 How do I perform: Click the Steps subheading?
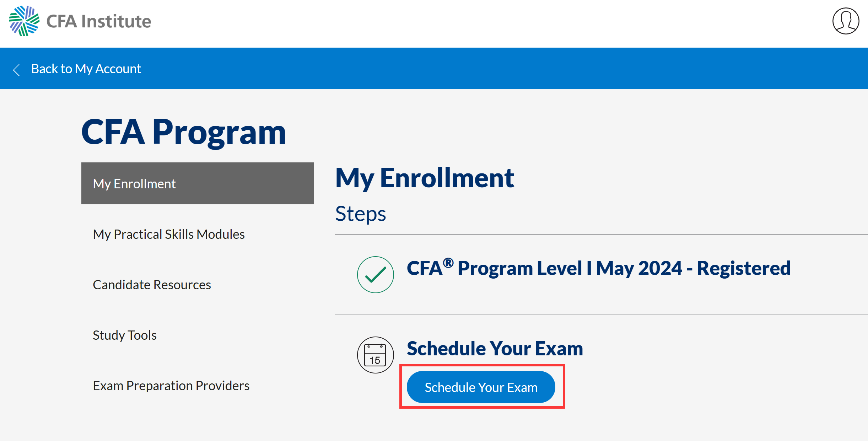(360, 214)
